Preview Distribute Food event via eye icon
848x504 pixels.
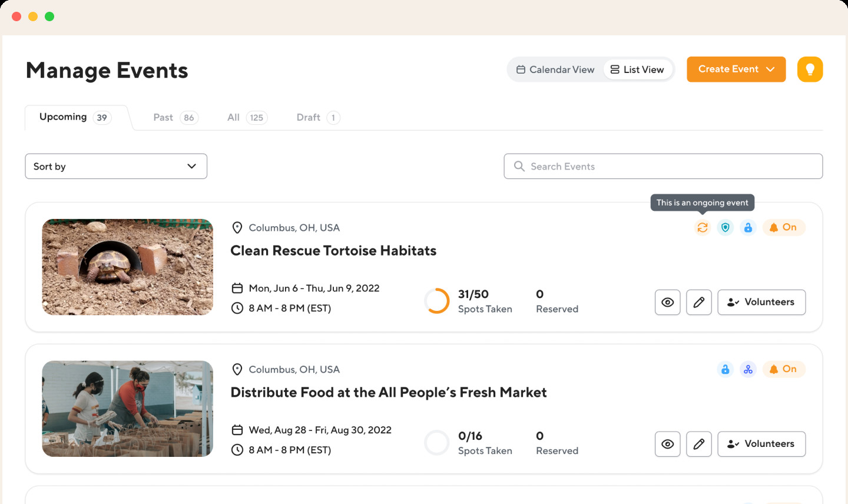pyautogui.click(x=667, y=444)
